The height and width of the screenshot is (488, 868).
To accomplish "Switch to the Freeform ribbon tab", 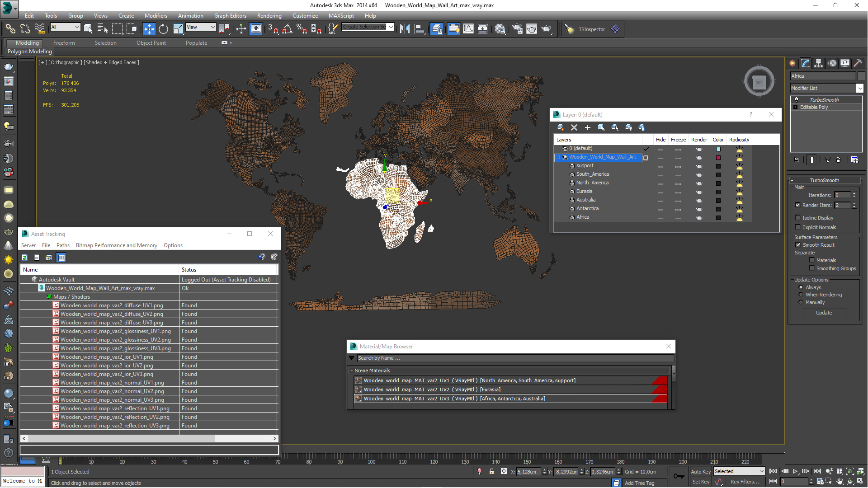I will [64, 43].
